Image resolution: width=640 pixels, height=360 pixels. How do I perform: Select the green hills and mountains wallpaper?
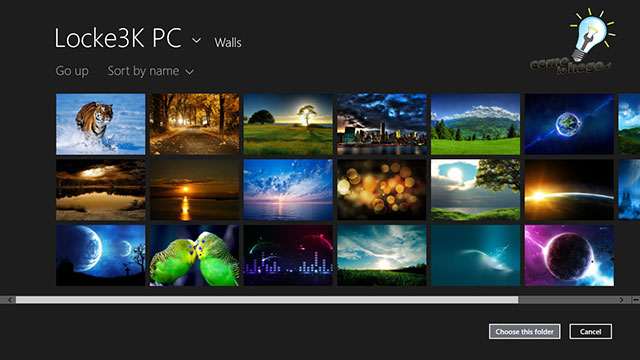tap(476, 124)
